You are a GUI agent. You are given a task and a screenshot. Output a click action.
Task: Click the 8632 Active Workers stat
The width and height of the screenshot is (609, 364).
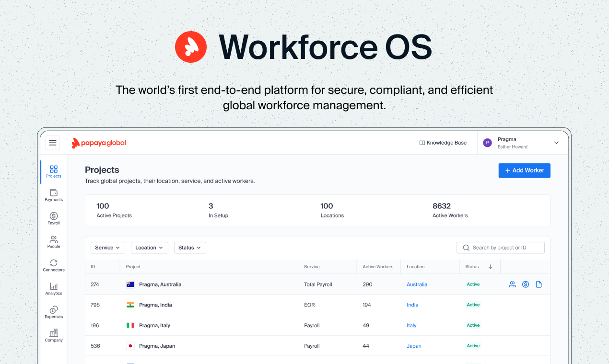450,210
